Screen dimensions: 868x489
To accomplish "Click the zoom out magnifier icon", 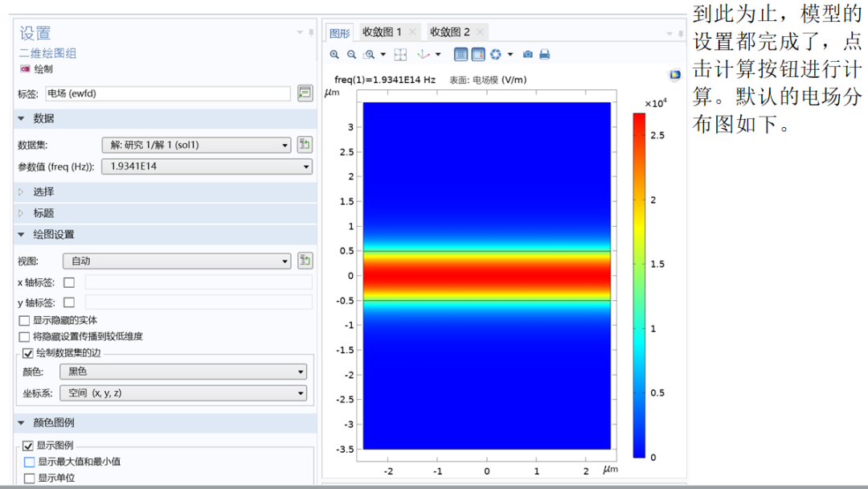I will click(x=351, y=54).
